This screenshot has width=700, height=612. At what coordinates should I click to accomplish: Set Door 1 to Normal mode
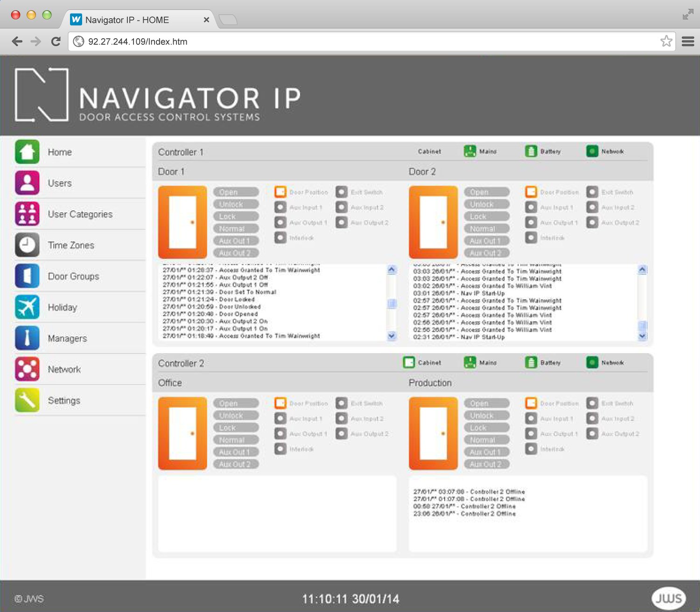pos(236,229)
